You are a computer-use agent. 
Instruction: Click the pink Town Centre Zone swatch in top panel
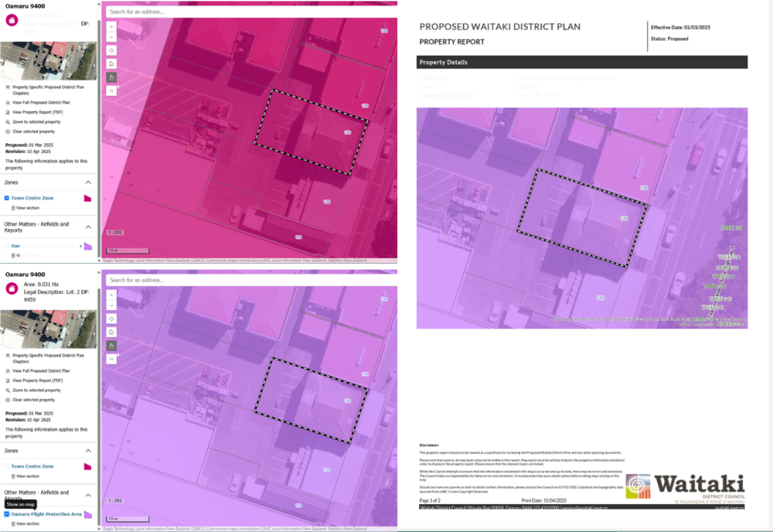coord(87,199)
